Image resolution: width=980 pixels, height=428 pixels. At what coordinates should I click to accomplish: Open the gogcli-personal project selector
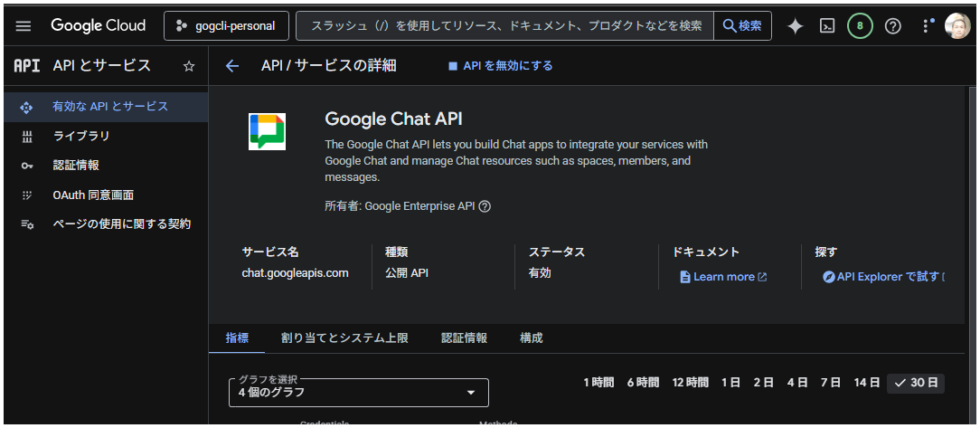(x=226, y=25)
